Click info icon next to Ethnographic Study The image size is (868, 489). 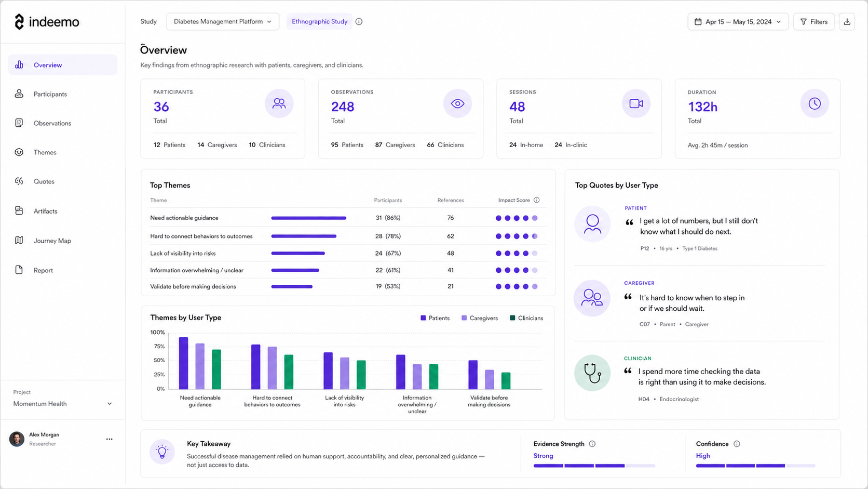359,22
